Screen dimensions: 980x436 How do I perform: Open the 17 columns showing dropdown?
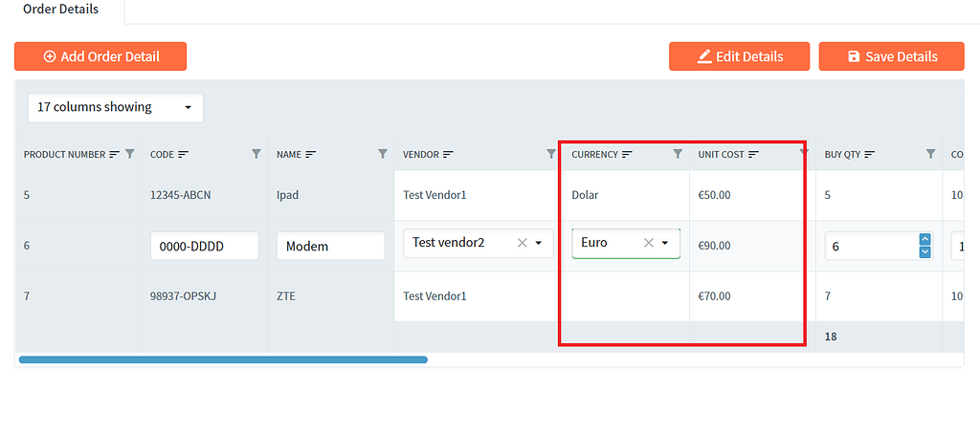coord(116,107)
